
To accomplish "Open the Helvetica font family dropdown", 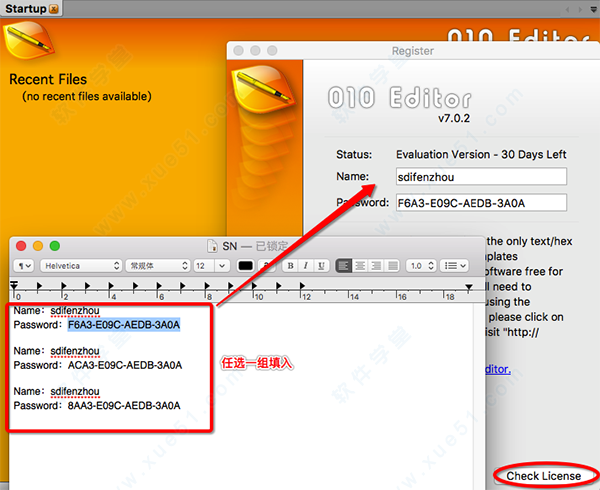I will (x=80, y=266).
